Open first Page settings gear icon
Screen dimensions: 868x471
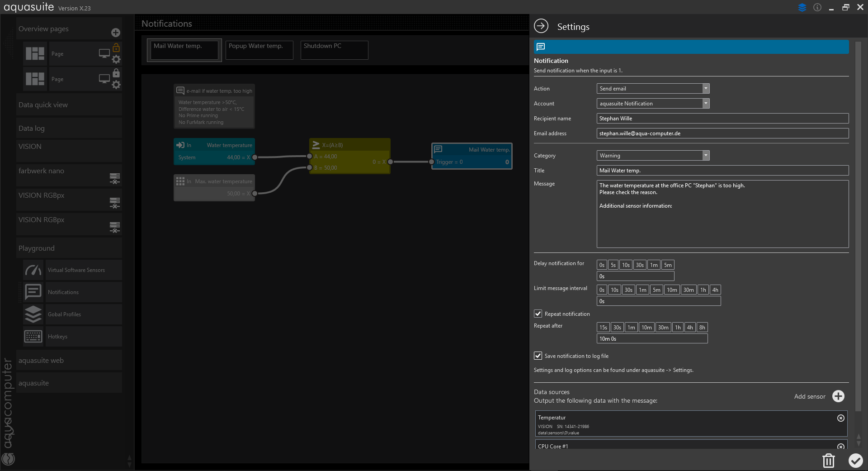(116, 59)
